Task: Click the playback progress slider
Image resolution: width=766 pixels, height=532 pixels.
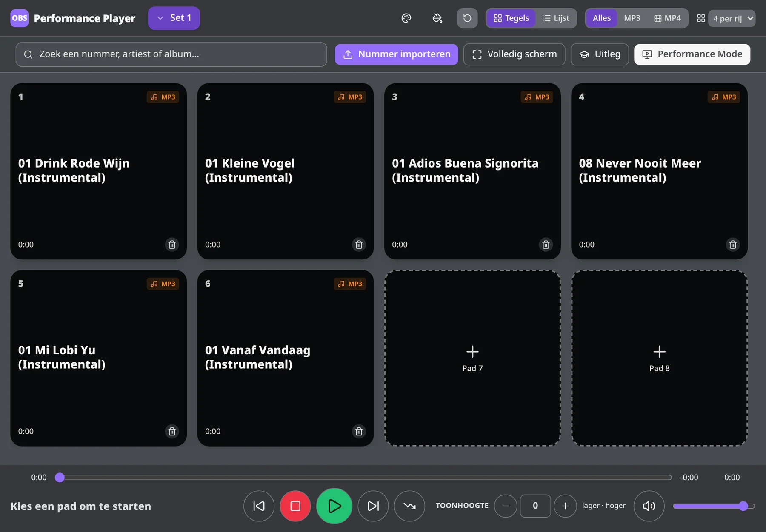Action: pyautogui.click(x=363, y=478)
